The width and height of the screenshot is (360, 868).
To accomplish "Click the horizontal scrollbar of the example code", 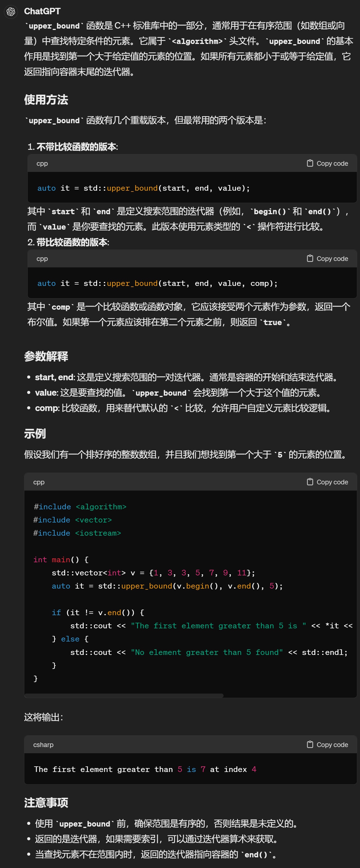I will 124,696.
